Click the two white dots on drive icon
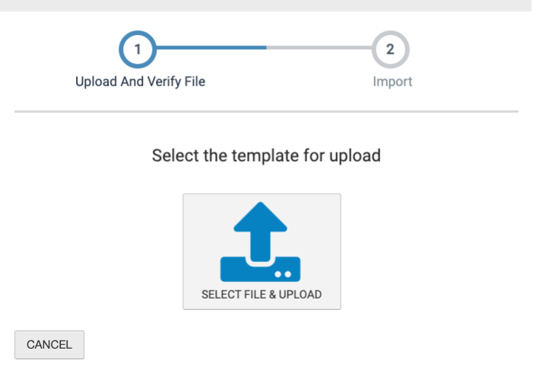533x392 pixels. tap(283, 274)
